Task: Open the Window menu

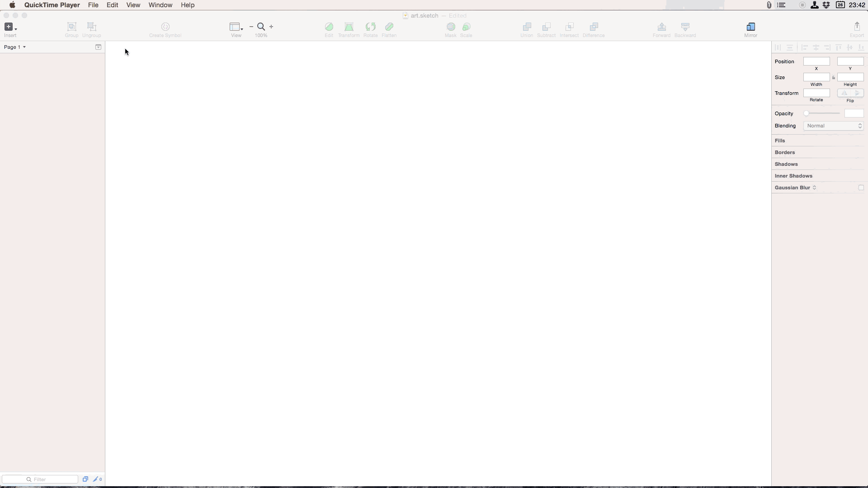Action: tap(160, 5)
